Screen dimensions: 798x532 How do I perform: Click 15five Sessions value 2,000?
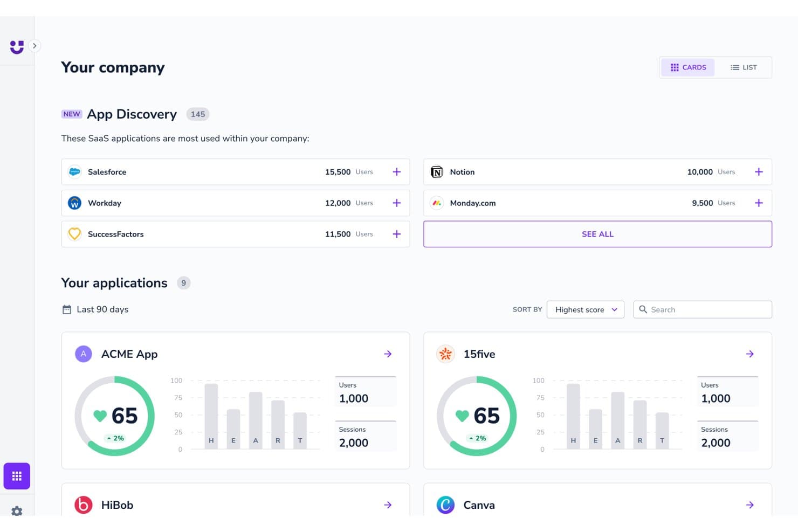pyautogui.click(x=716, y=443)
